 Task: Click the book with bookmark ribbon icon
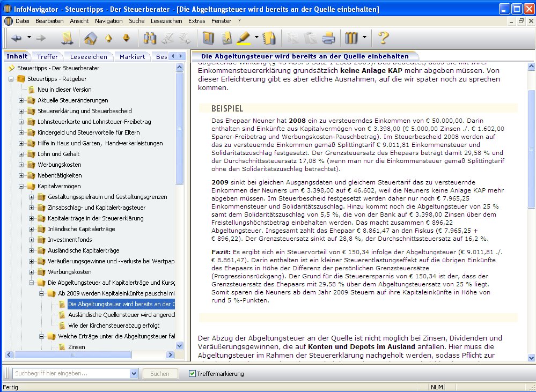coord(208,38)
